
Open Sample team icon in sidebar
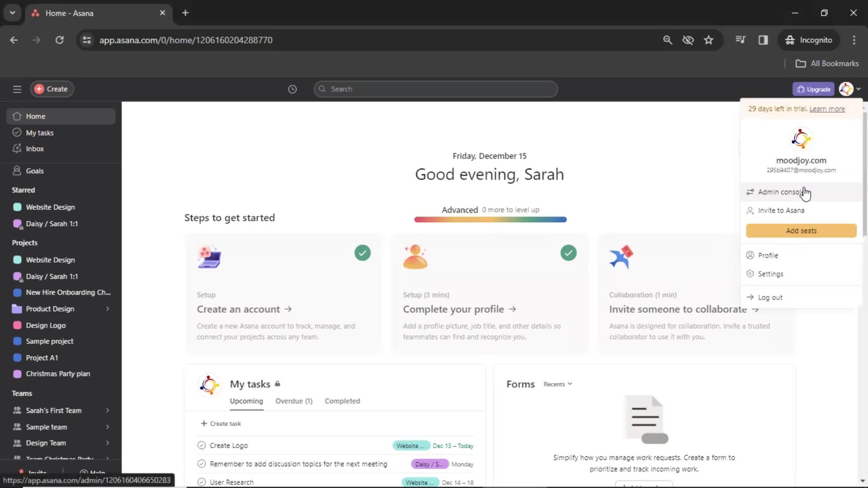17,427
